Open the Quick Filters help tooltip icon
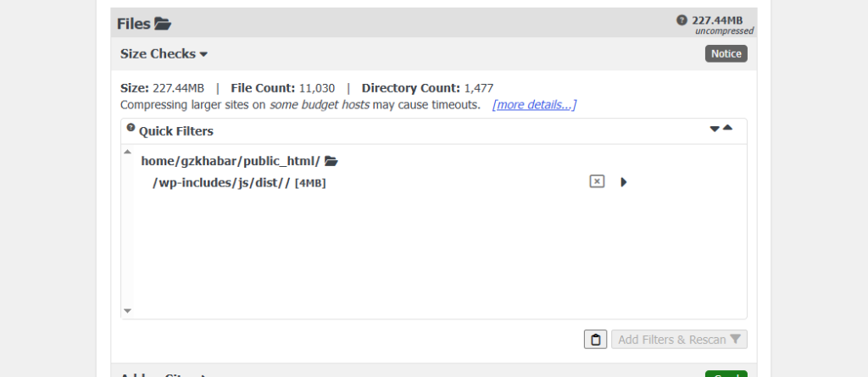Image resolution: width=868 pixels, height=377 pixels. 131,127
